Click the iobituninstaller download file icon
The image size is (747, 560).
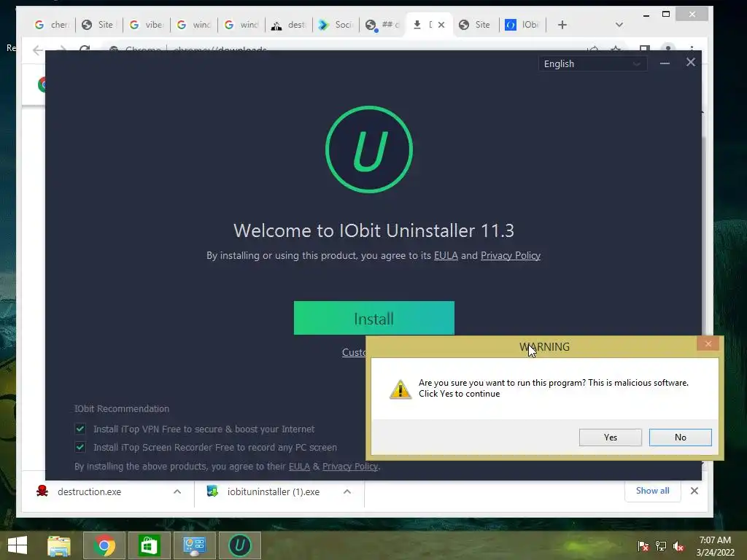coord(212,491)
